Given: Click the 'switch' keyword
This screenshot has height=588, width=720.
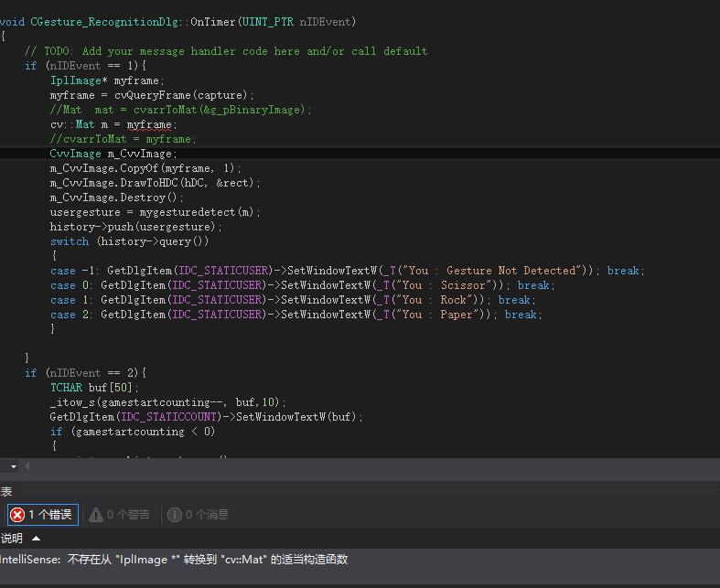Looking at the screenshot, I should point(70,241).
